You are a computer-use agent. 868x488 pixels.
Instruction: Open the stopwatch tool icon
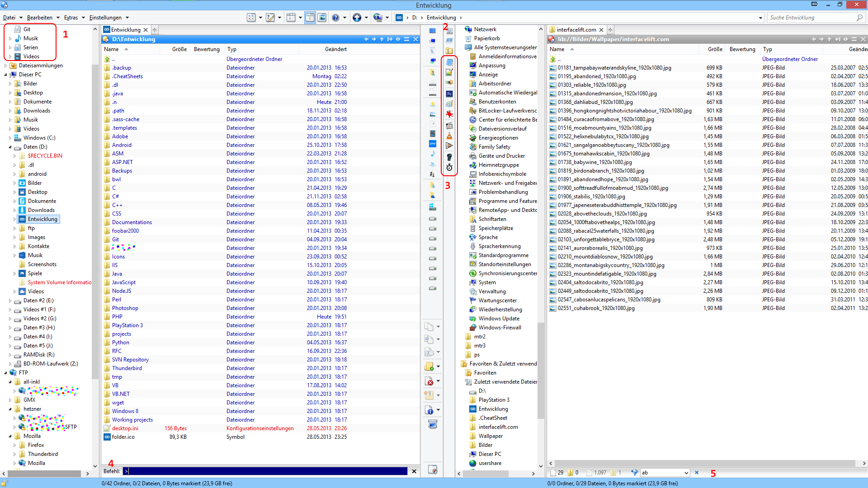click(449, 168)
